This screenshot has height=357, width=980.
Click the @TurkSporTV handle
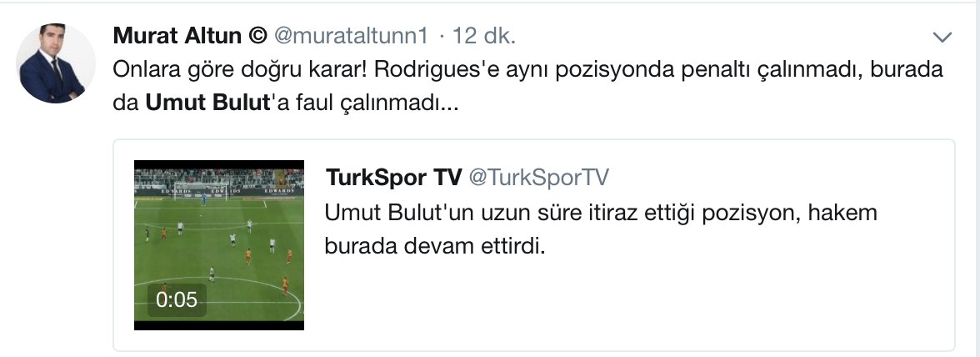point(538,178)
